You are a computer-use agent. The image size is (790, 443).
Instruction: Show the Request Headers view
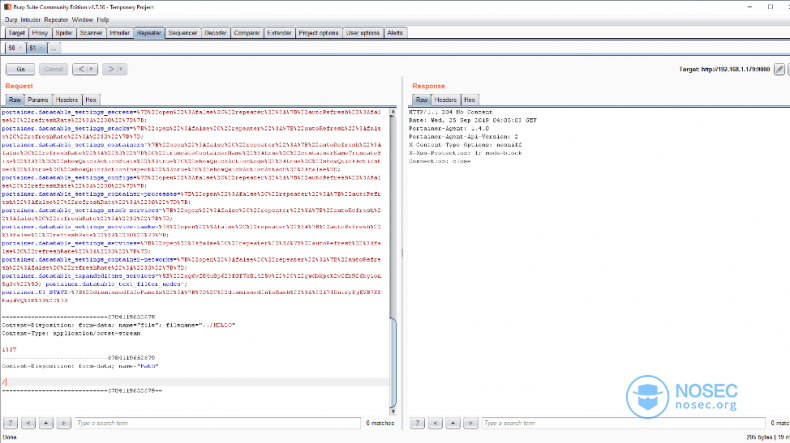67,100
